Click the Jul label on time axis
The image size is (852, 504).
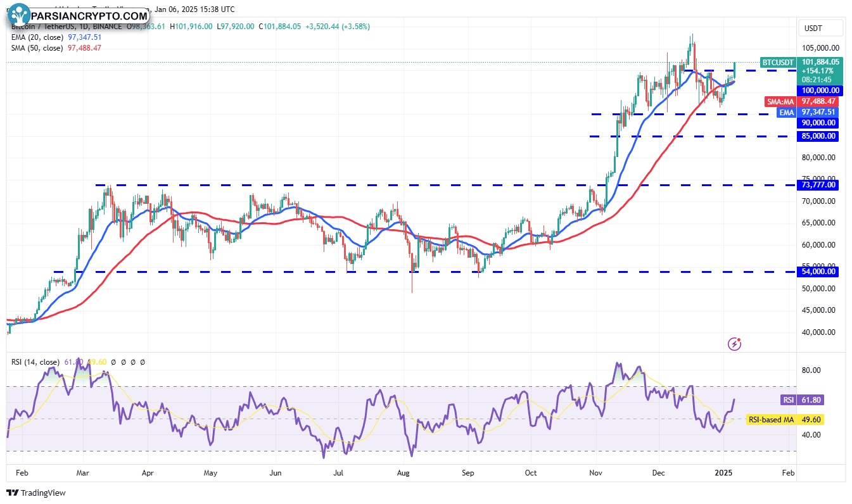(338, 473)
